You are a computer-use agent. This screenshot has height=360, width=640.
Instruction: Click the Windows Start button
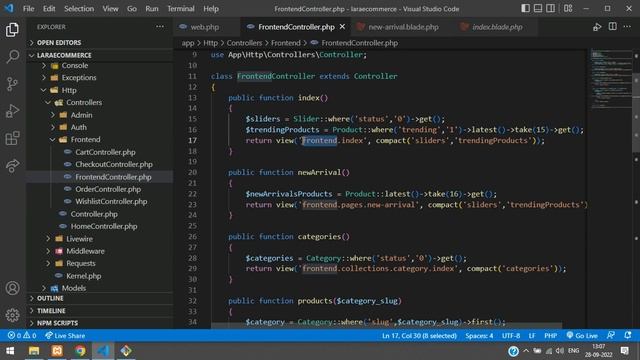pyautogui.click(x=10, y=351)
